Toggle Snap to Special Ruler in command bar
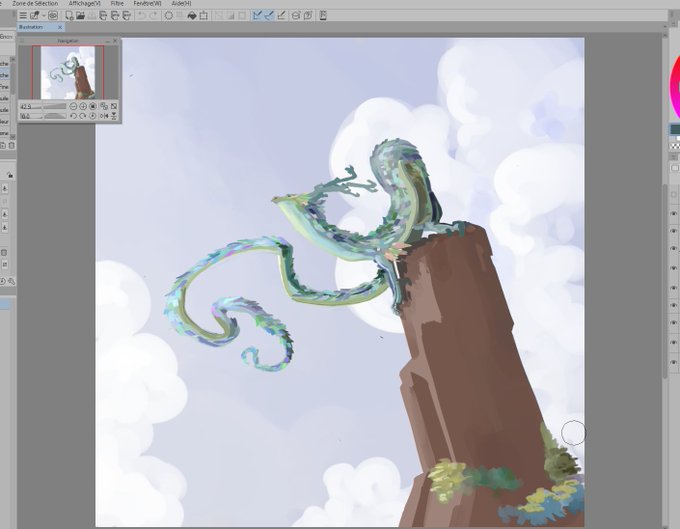Viewport: 680px width, 529px height. pyautogui.click(x=269, y=16)
